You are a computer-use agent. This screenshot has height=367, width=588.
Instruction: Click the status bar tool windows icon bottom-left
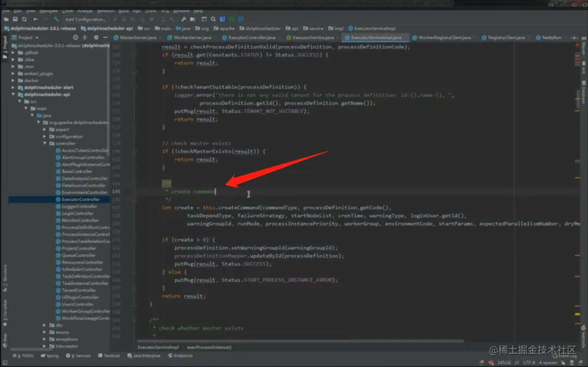tap(5, 363)
